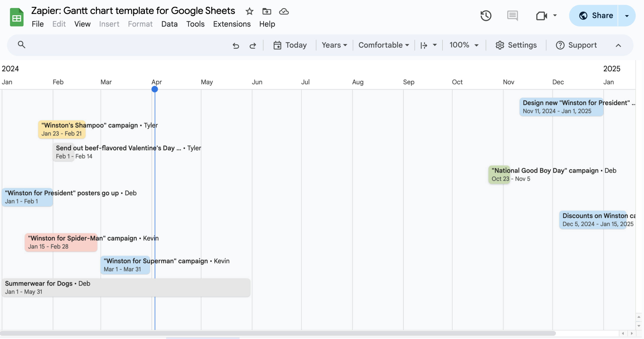Open the Data menu

click(x=169, y=24)
